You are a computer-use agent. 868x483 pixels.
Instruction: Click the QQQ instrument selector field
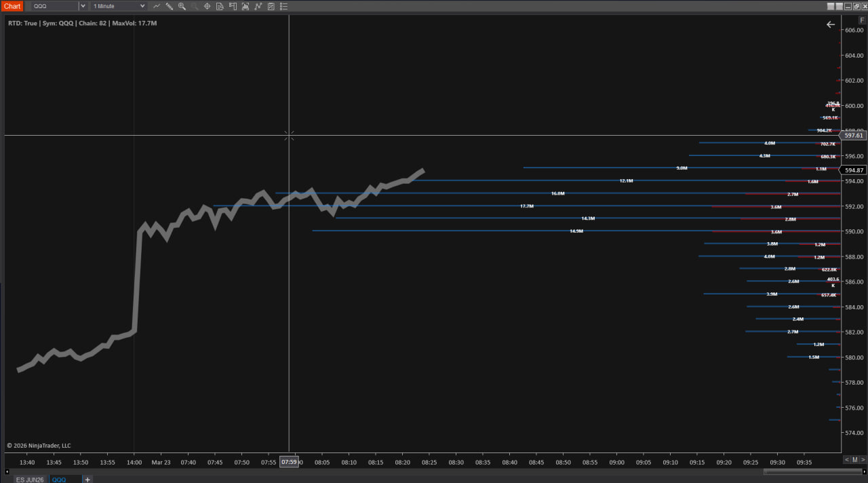pos(54,6)
